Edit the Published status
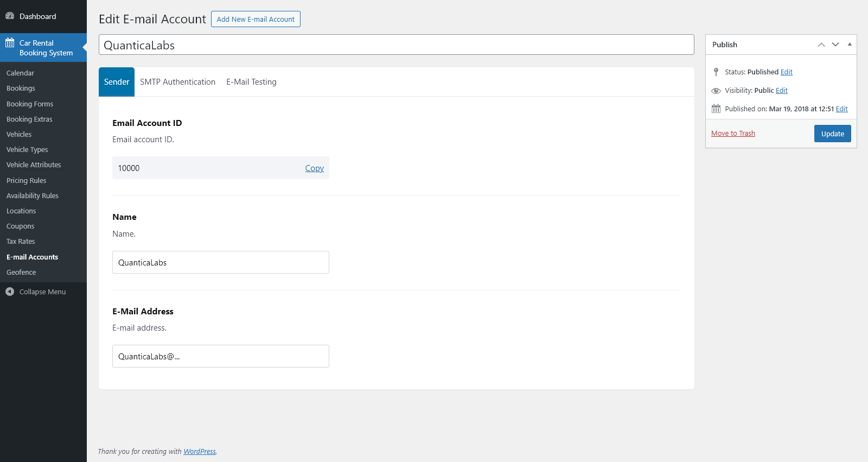Screen dimensions: 868x462 tap(787, 72)
